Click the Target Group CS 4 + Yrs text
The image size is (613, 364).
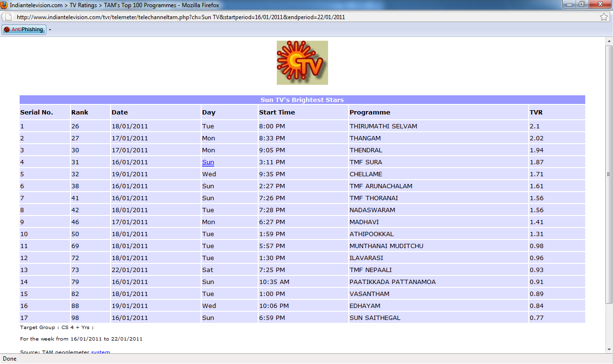[x=57, y=328]
